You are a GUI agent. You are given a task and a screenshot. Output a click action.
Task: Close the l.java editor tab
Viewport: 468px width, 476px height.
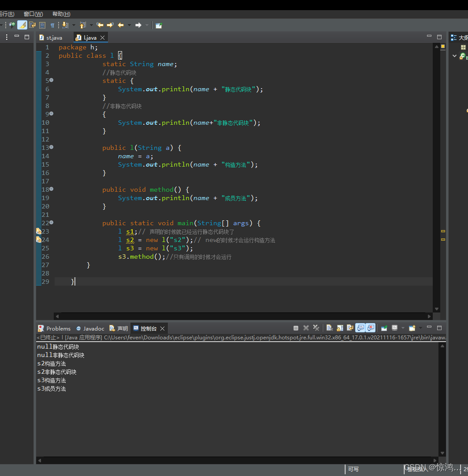(102, 38)
